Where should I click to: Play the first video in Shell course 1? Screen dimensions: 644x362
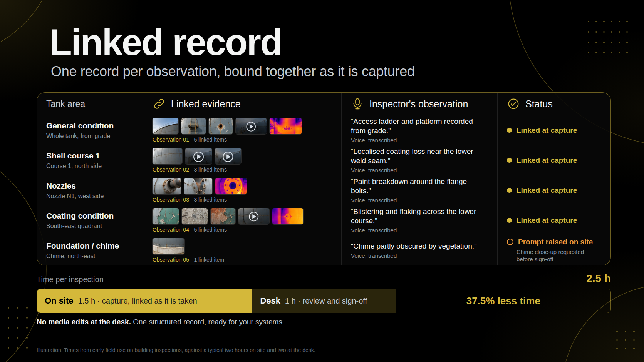[198, 156]
